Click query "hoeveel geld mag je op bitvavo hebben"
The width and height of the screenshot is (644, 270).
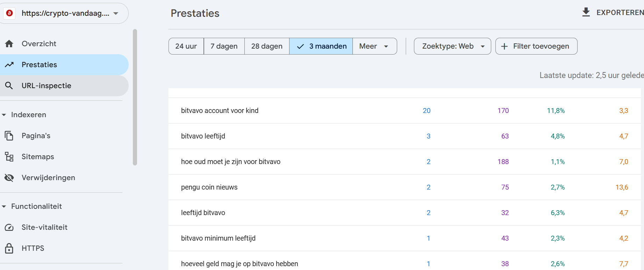tap(239, 264)
